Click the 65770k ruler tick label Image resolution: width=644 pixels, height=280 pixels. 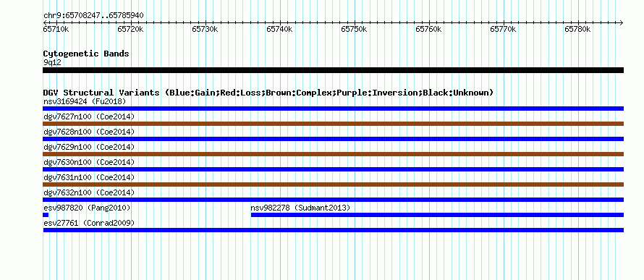503,29
